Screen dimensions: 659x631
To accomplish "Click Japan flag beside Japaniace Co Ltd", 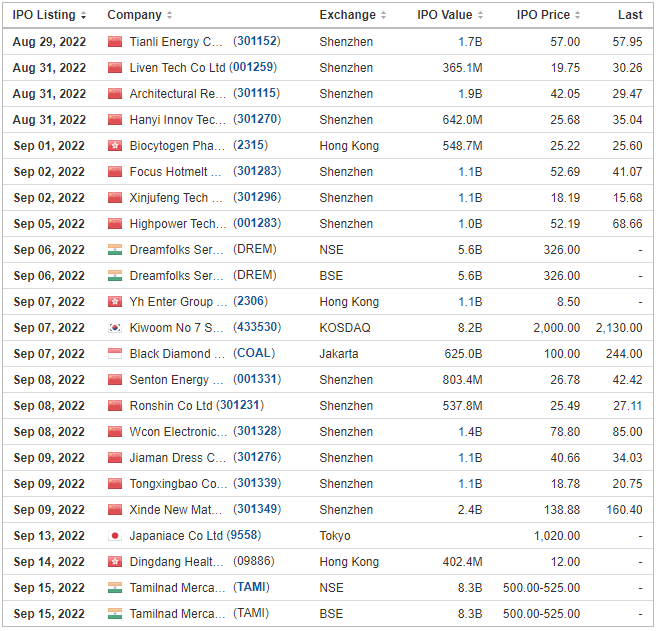I will pyautogui.click(x=115, y=536).
